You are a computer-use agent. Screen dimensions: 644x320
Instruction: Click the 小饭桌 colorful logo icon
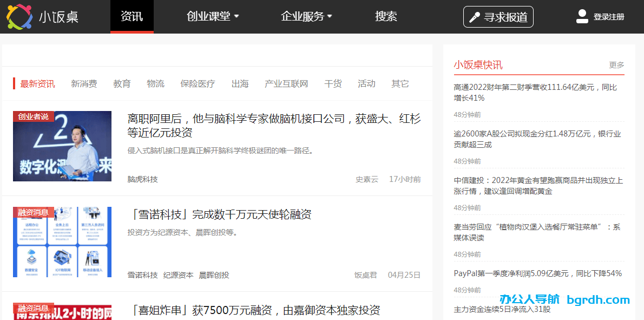coord(18,16)
